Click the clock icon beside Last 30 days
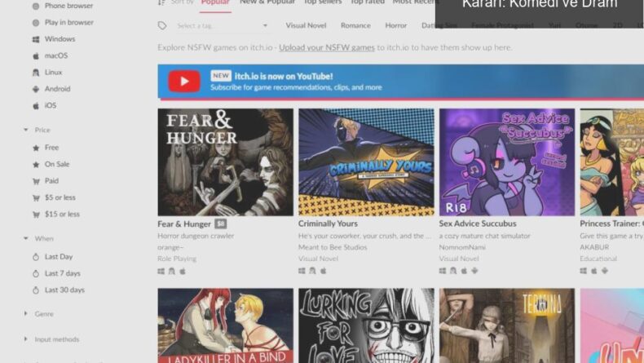The image size is (644, 363). click(36, 290)
